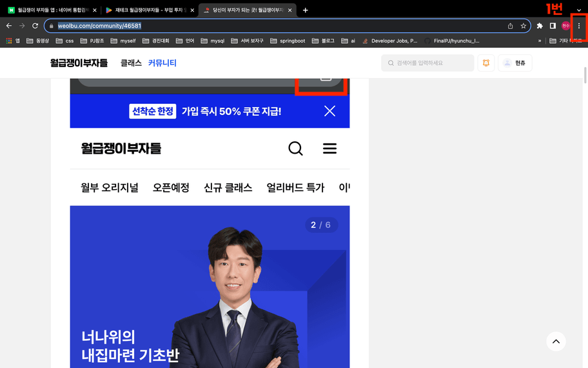Open the mysql bookmark folder
The height and width of the screenshot is (368, 588).
tap(213, 41)
